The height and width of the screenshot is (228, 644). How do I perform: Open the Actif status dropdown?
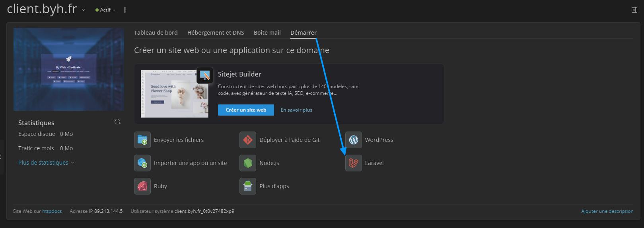105,10
